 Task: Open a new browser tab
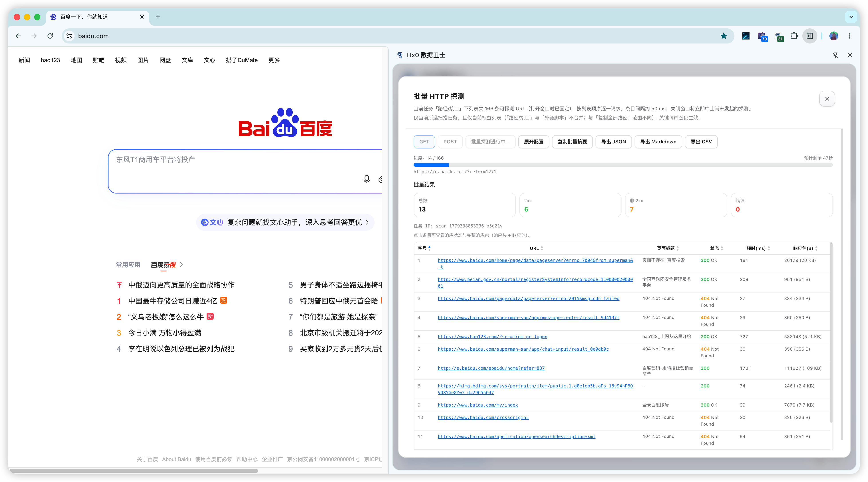click(158, 17)
